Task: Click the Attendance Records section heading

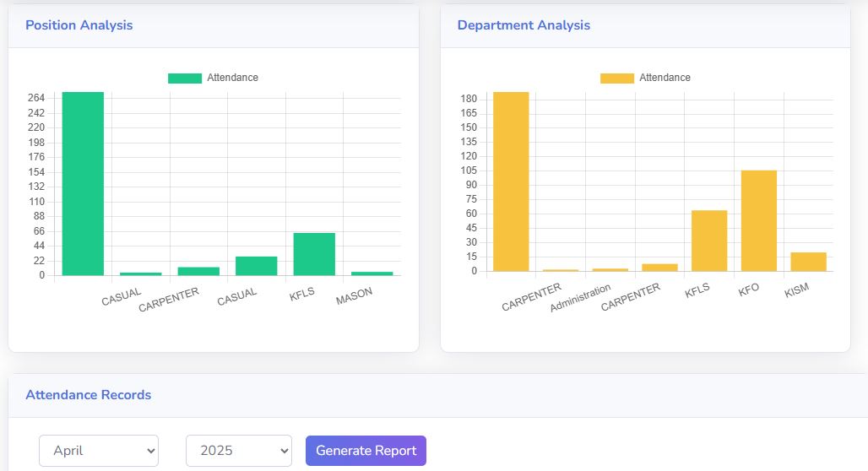Action: pos(88,395)
